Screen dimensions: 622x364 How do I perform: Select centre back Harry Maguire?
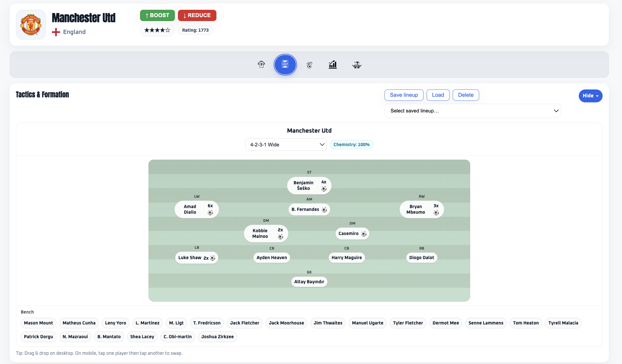point(347,258)
